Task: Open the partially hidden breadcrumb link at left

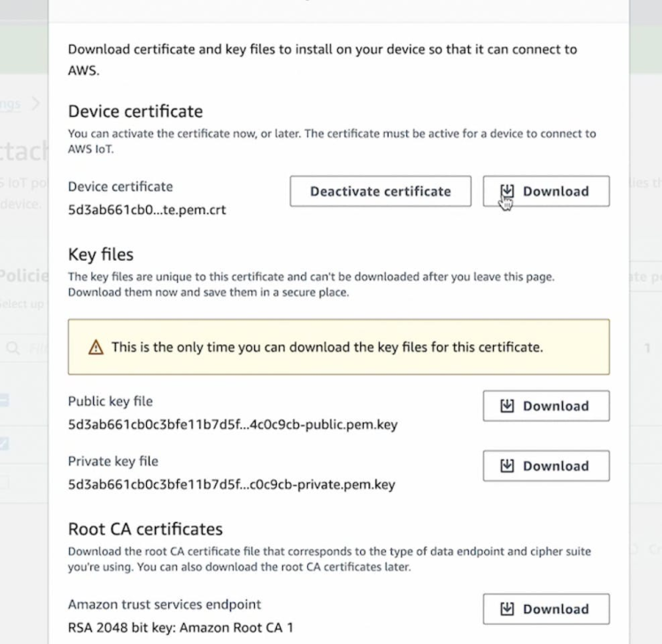Action: click(x=11, y=103)
